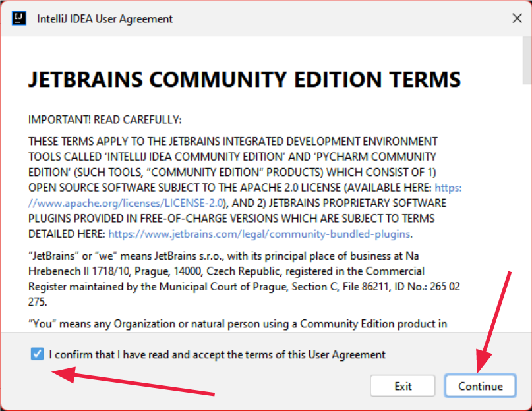This screenshot has width=532, height=411.
Task: Click the 'JETBRAINS COMMUNITY EDITION TERMS' heading
Action: 244,80
